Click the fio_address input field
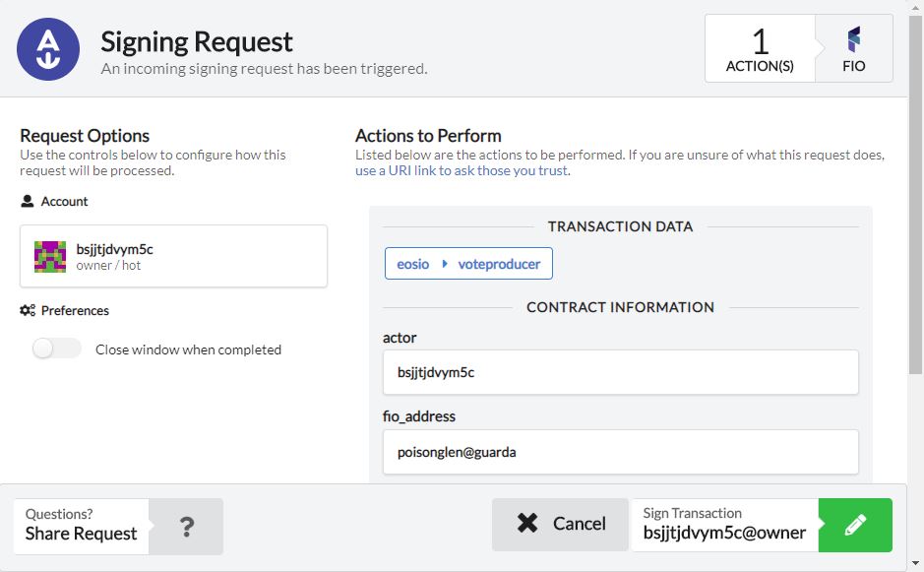 [620, 452]
